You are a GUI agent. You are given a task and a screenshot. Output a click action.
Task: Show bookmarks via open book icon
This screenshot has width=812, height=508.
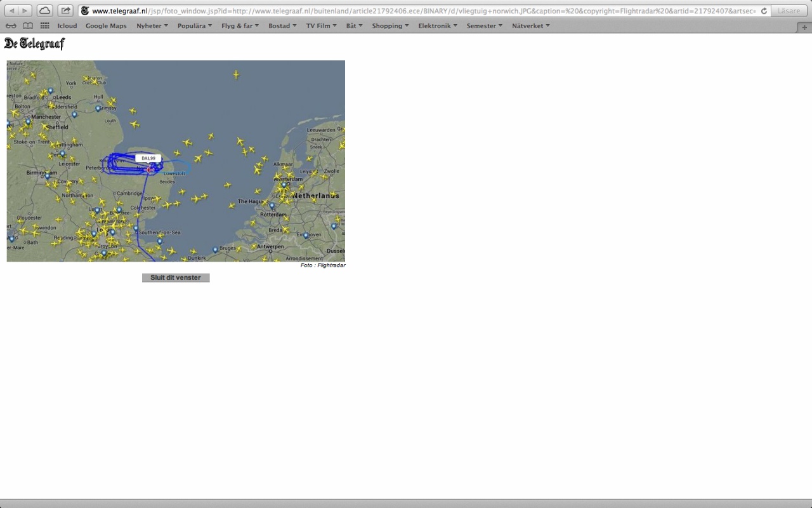(28, 26)
